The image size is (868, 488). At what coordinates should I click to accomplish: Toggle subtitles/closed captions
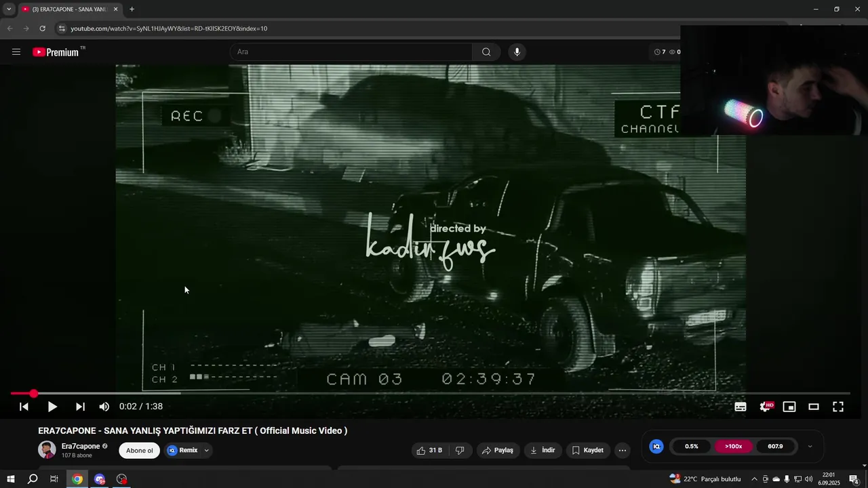pyautogui.click(x=741, y=407)
